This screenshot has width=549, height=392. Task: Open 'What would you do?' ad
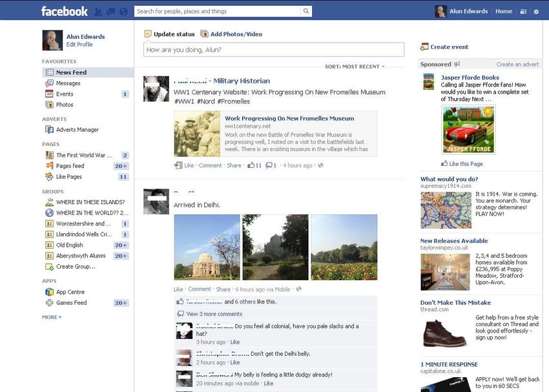[x=450, y=179]
